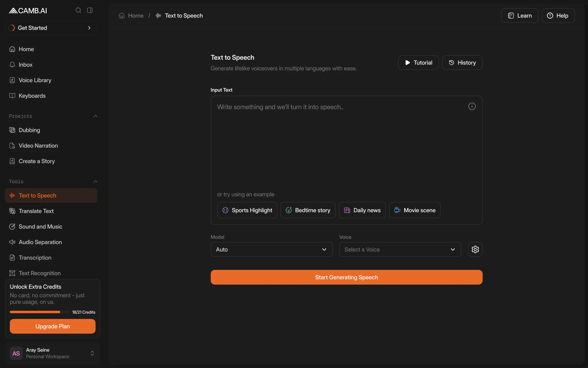Play the Tutorial video button
The image size is (588, 368).
click(418, 63)
